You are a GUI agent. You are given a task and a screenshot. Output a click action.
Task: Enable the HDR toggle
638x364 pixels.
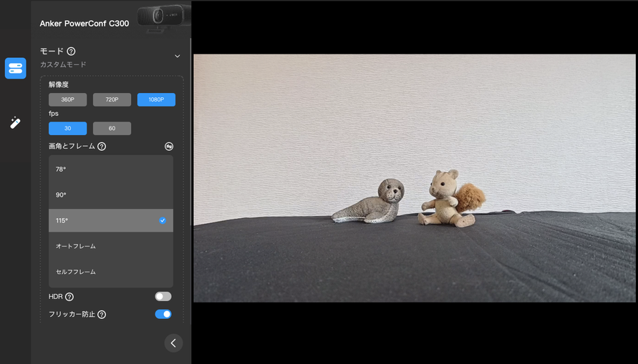[163, 297]
